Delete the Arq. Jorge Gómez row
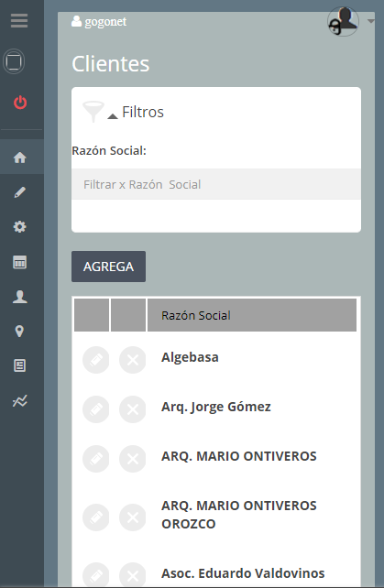Viewport: 384px width, 588px height. coord(133,409)
